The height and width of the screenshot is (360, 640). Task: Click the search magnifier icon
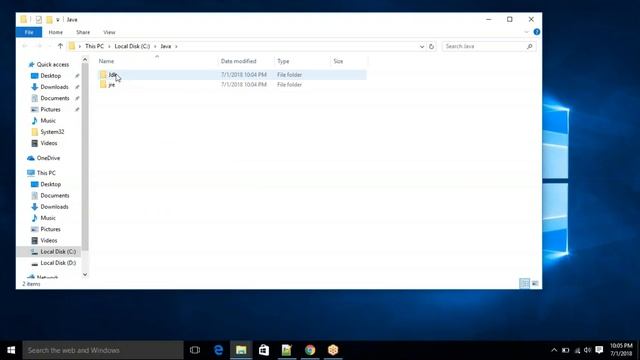(x=529, y=47)
